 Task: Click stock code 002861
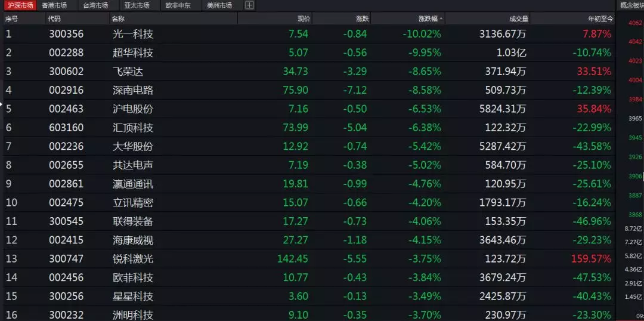pyautogui.click(x=66, y=184)
